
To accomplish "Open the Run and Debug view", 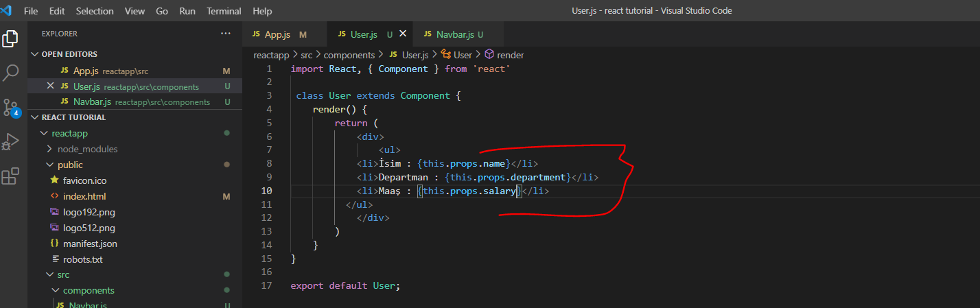I will [x=10, y=142].
